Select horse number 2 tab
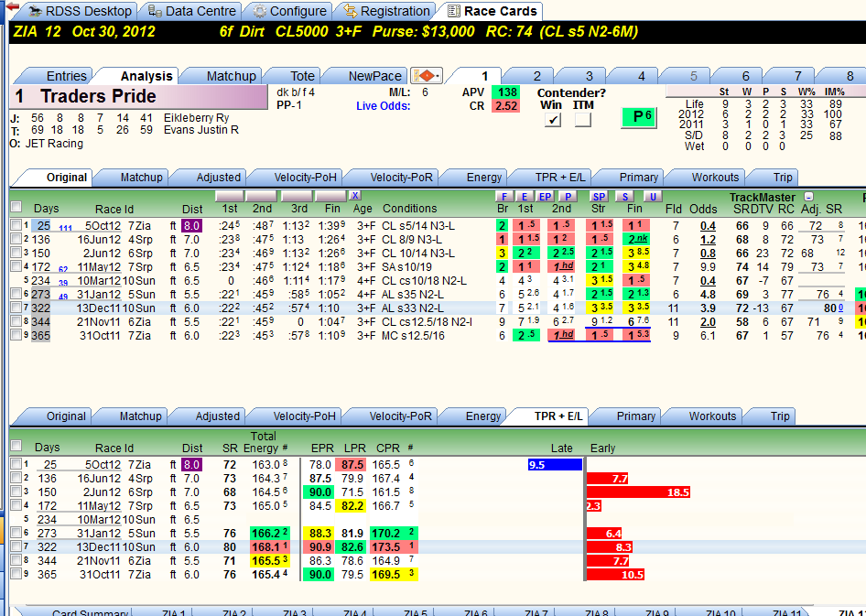Viewport: 866px width, 616px height. (x=536, y=76)
